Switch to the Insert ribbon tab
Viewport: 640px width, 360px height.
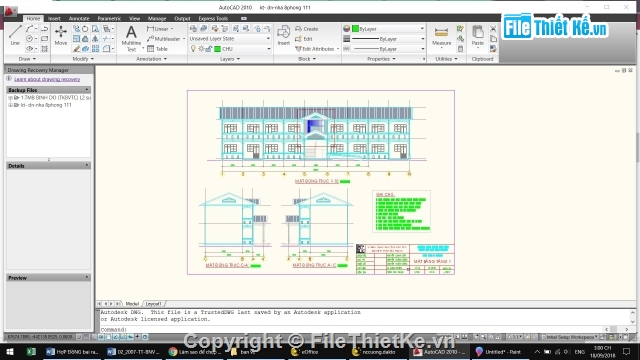[54, 18]
